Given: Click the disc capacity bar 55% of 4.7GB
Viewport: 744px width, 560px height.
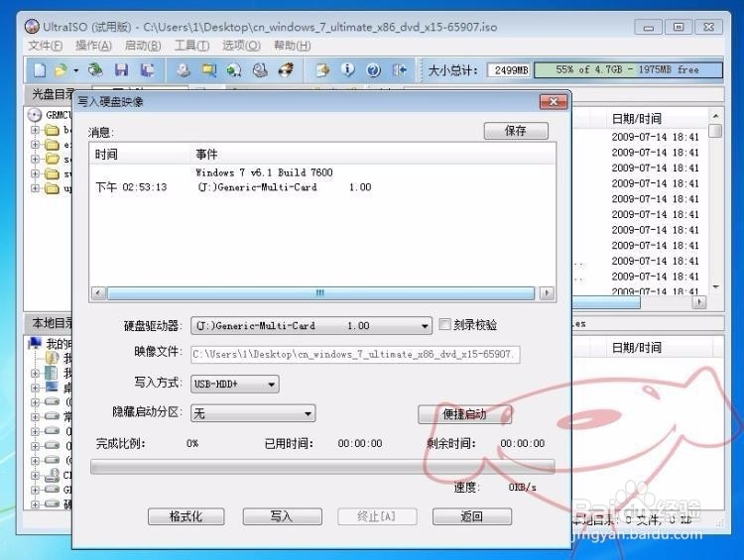Looking at the screenshot, I should point(628,69).
